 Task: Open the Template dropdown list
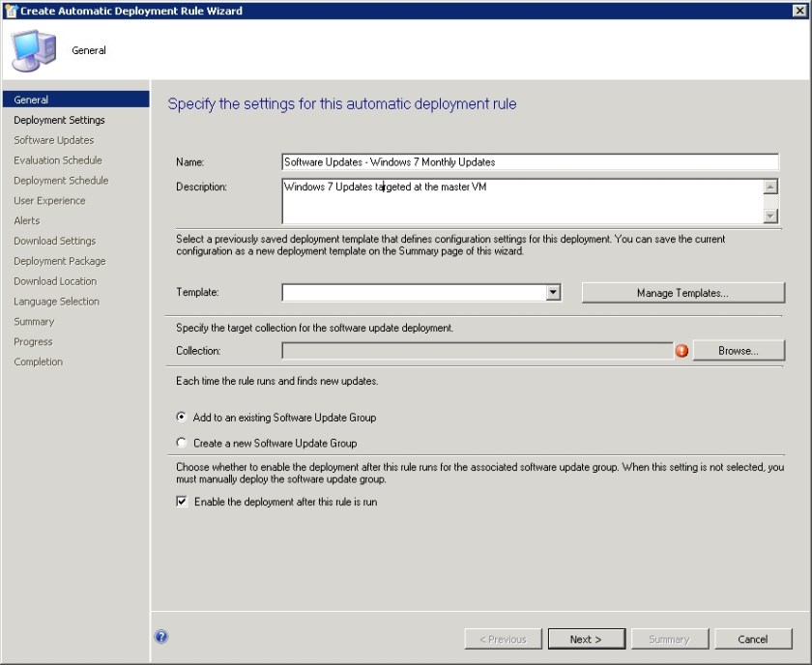pyautogui.click(x=553, y=292)
